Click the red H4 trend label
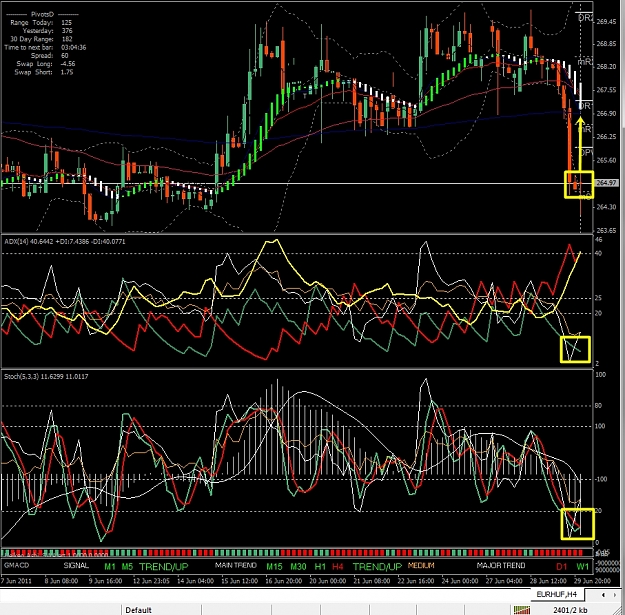This screenshot has height=615, width=625. point(338,566)
